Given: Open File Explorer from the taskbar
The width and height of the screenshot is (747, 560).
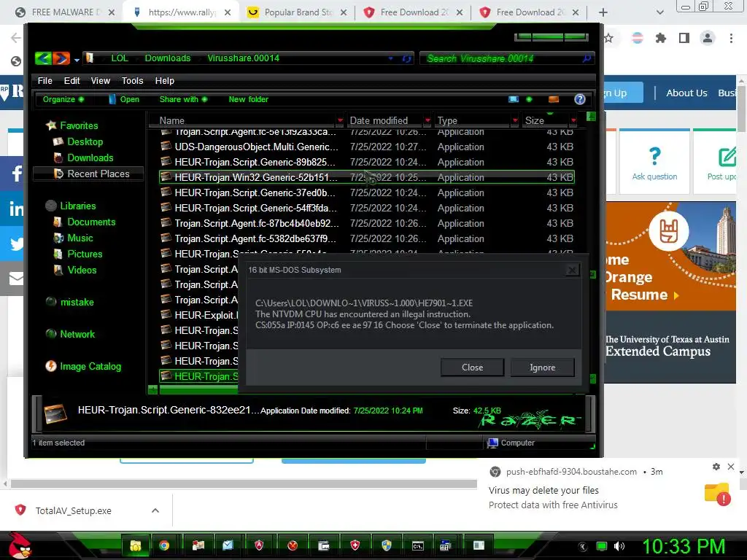Looking at the screenshot, I should [135, 545].
